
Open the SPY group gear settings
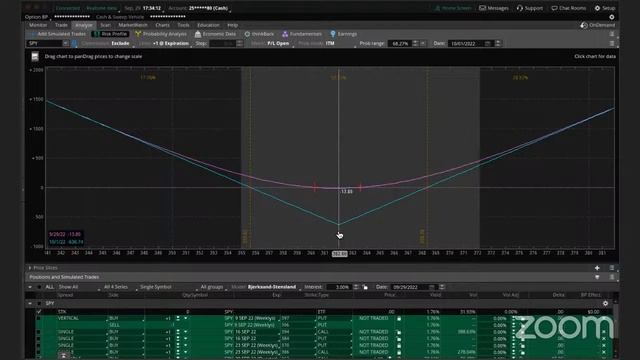(x=605, y=303)
